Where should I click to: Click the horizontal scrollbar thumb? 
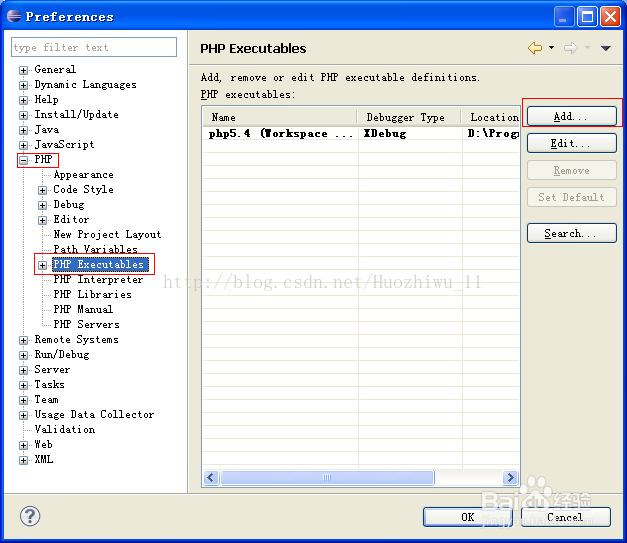(x=327, y=477)
